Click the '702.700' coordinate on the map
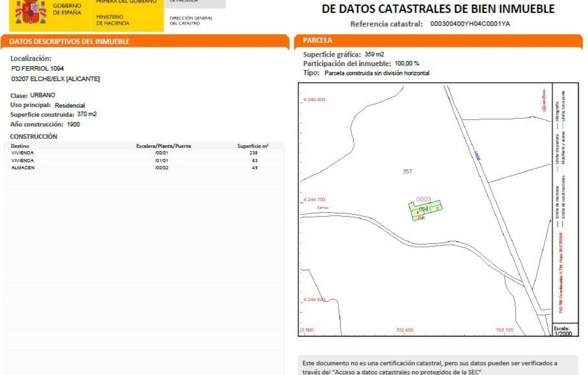This screenshot has width=588, height=375. [505, 330]
